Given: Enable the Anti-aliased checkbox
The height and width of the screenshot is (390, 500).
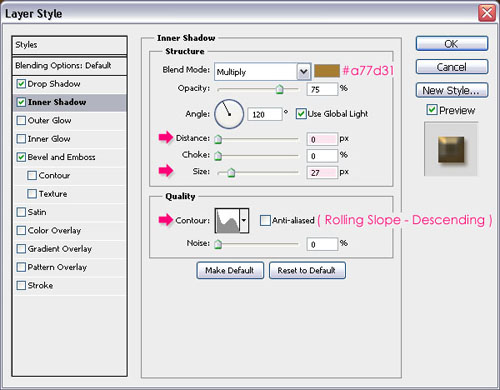Looking at the screenshot, I should pyautogui.click(x=265, y=220).
